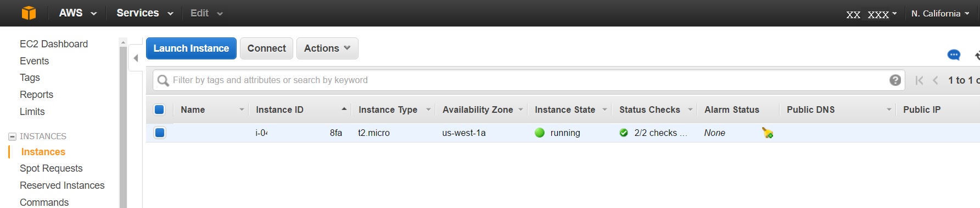
Task: Select Instances in the sidebar
Action: (43, 152)
